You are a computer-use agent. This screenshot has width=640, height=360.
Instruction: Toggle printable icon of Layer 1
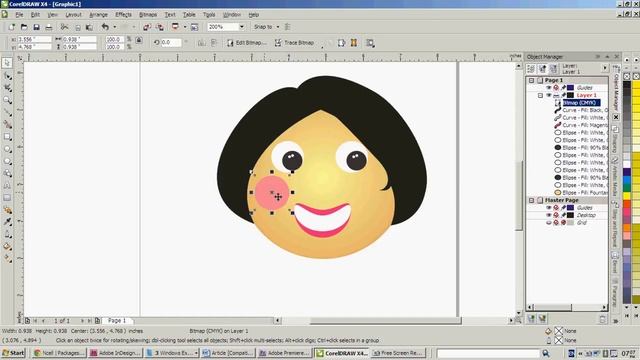[x=556, y=95]
